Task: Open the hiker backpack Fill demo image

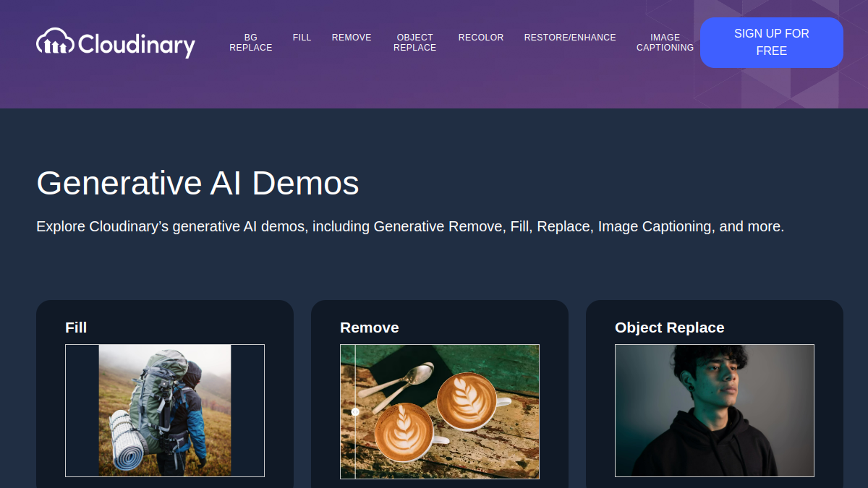Action: (x=165, y=411)
